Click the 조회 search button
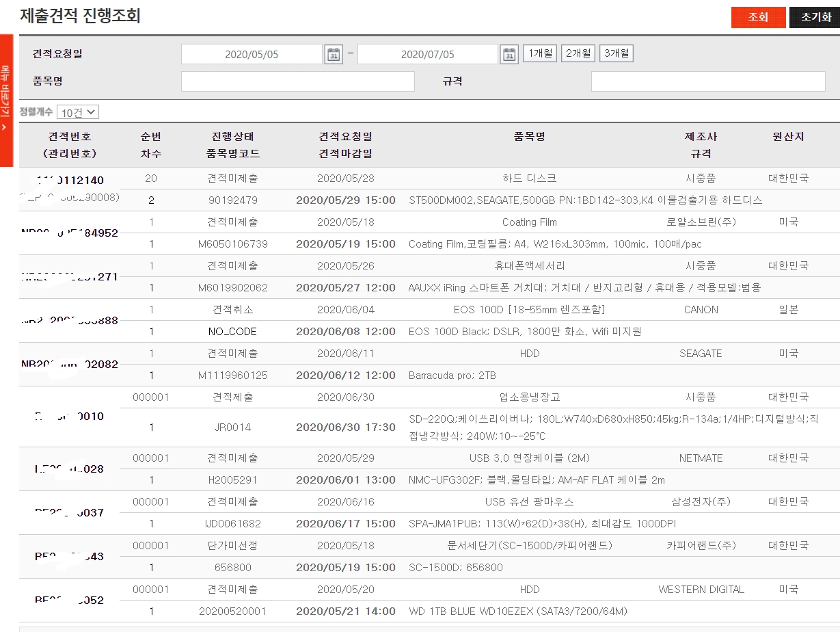Screen dimensions: 840x632 [x=758, y=18]
